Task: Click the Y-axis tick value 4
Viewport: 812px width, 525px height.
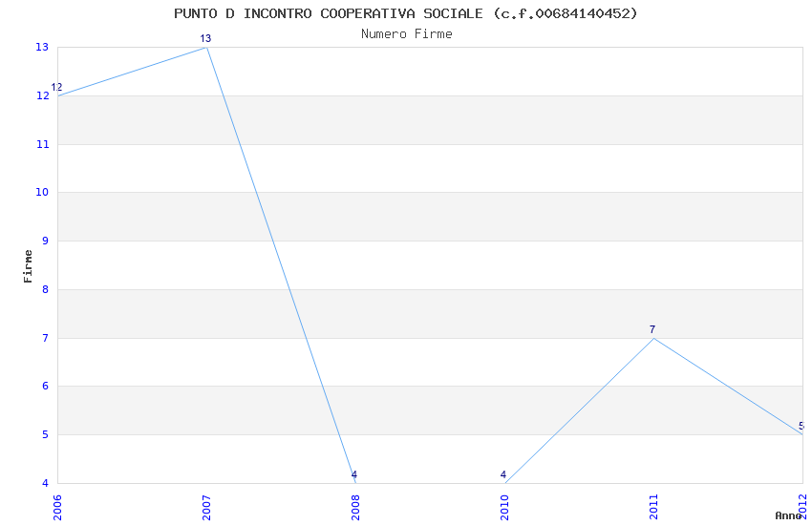Action: (46, 483)
